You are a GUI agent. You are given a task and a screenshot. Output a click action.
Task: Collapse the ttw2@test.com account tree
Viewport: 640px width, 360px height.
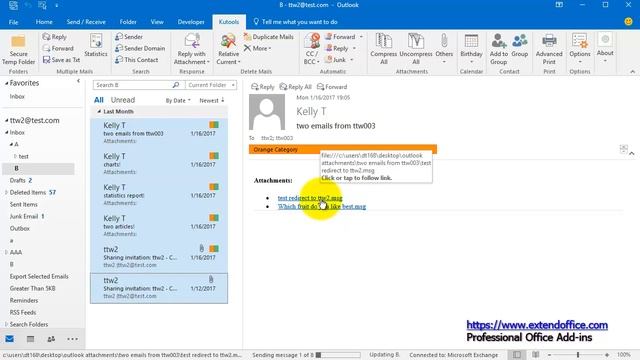click(7, 120)
